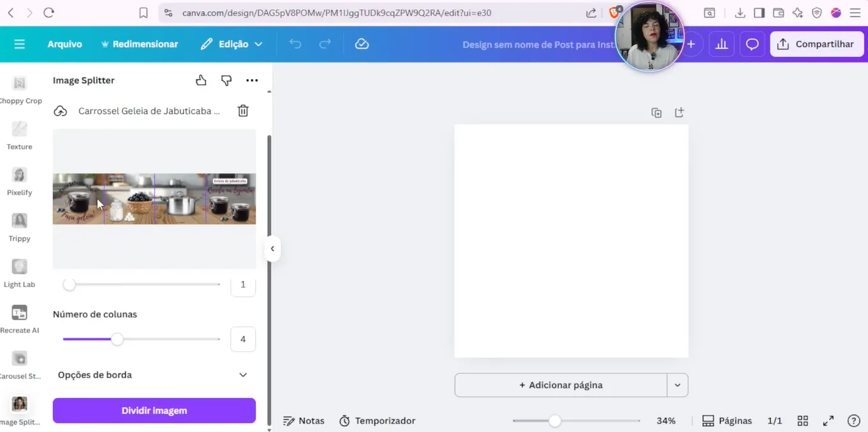Click the Número de colunas slider handle
This screenshot has height=432, width=868.
click(x=117, y=339)
